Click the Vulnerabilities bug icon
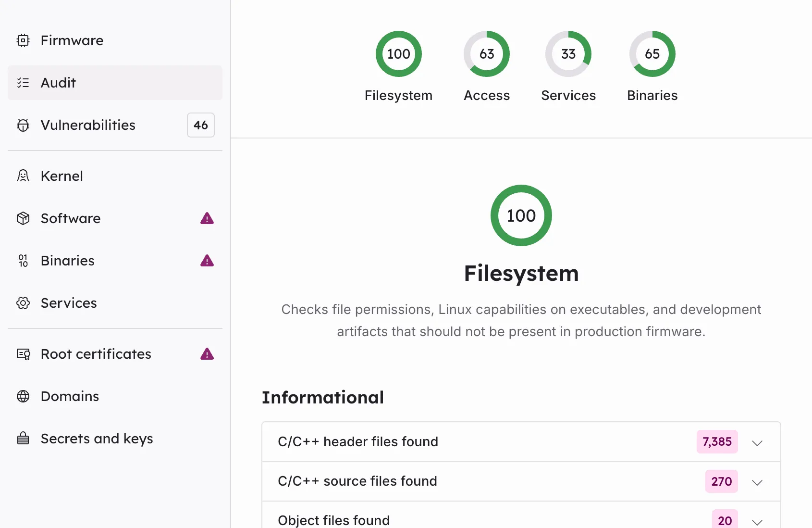 [23, 125]
